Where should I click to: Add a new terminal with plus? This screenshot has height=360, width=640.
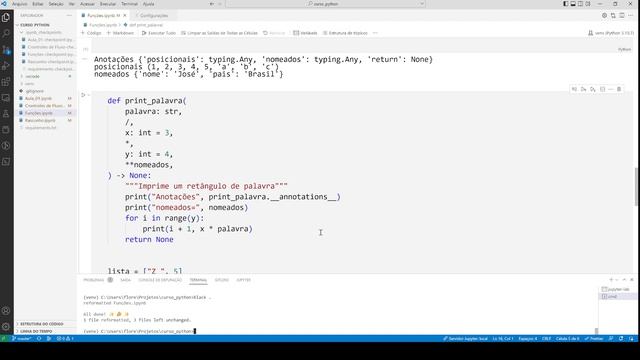pos(611,280)
